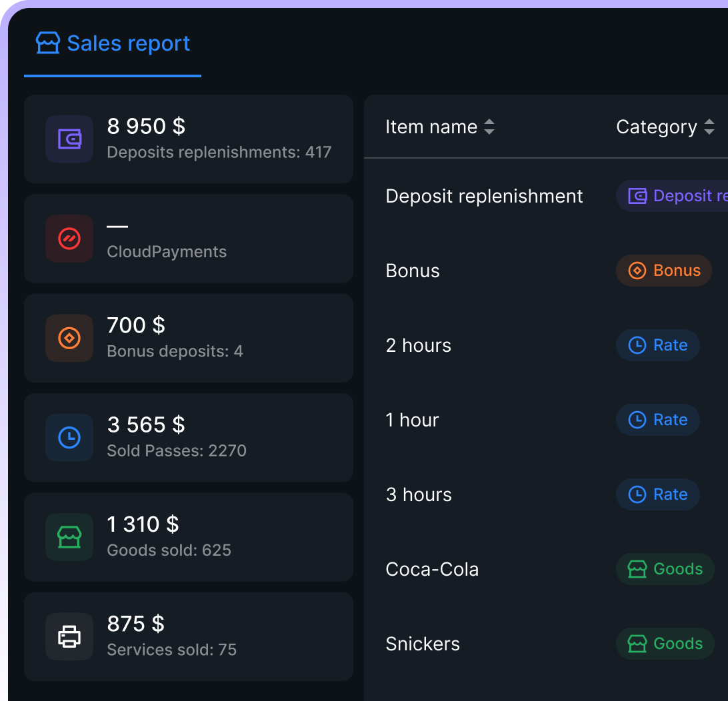Open the Sales report tab
Screen dimensions: 728x701
point(113,44)
